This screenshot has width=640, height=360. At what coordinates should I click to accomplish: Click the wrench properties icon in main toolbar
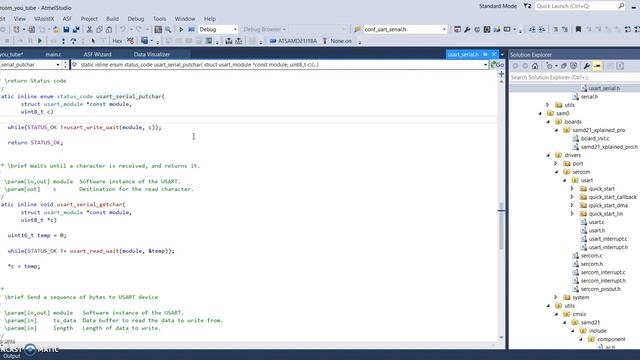467,29
